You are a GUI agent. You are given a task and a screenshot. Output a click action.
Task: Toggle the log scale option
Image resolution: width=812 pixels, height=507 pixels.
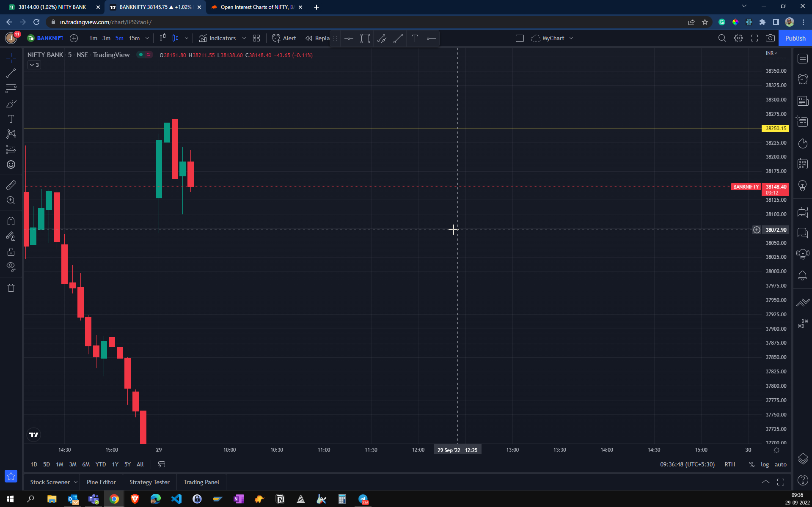point(765,464)
